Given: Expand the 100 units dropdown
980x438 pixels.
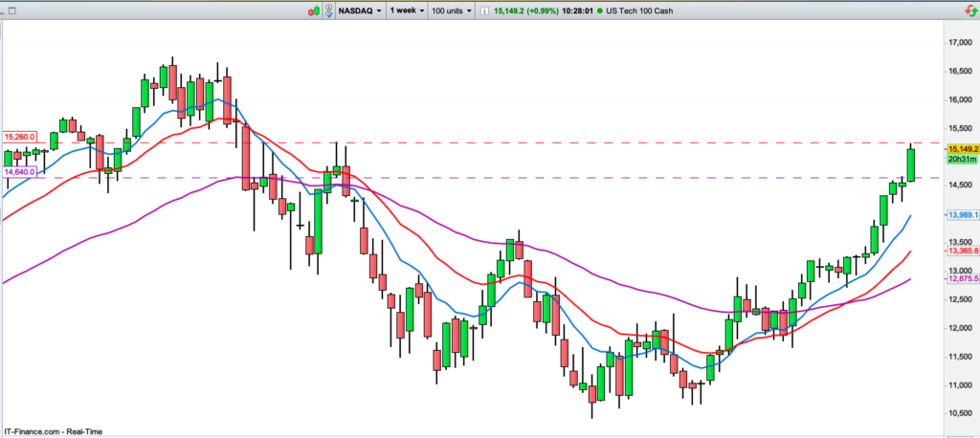Looking at the screenshot, I should point(452,11).
